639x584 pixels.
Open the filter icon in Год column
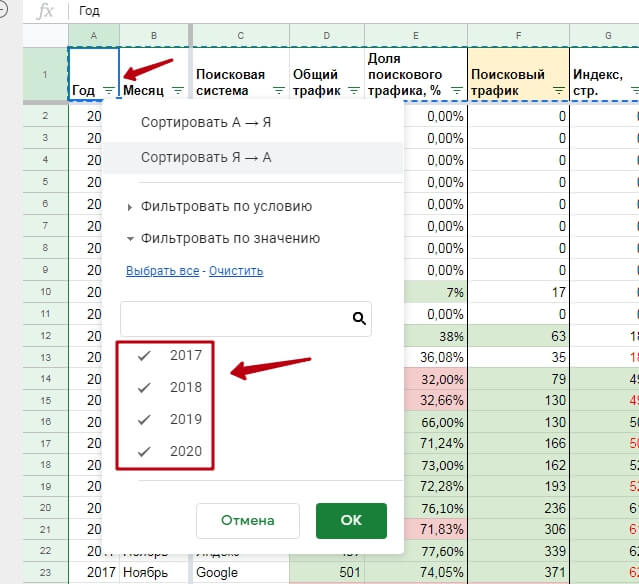[x=109, y=90]
